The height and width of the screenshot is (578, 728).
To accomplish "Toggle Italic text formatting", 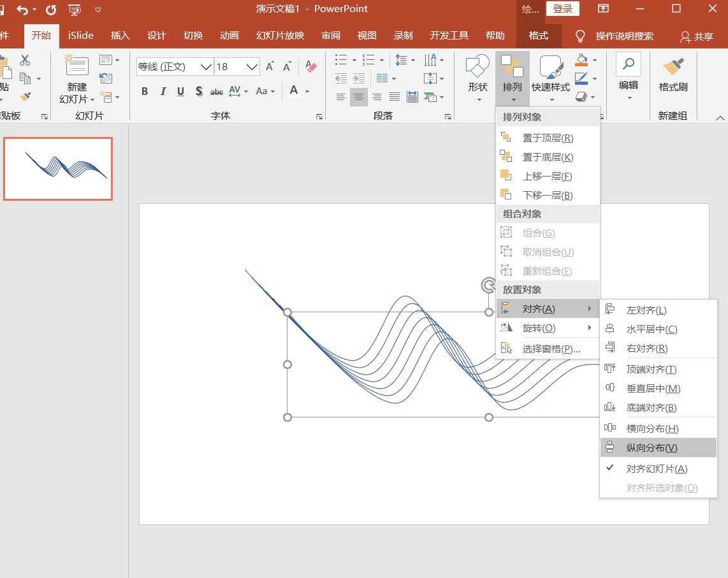I will [x=163, y=91].
